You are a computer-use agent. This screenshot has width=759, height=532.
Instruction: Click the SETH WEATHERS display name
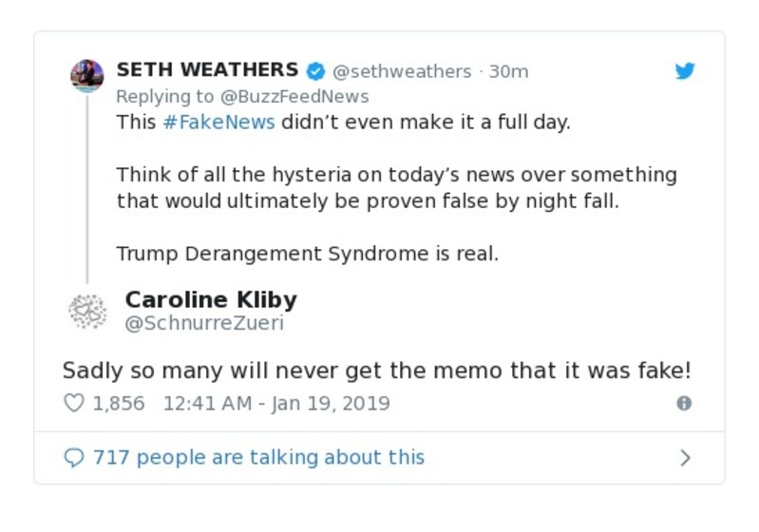click(207, 70)
